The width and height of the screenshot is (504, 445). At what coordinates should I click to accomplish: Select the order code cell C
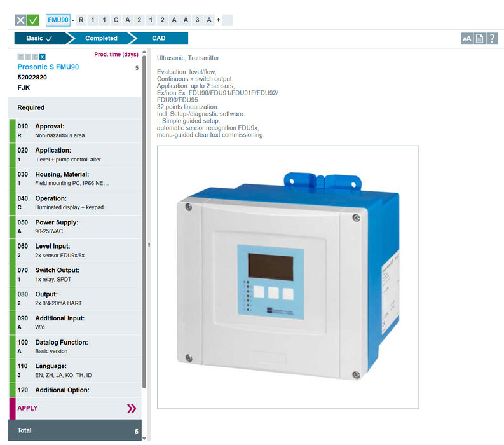116,20
